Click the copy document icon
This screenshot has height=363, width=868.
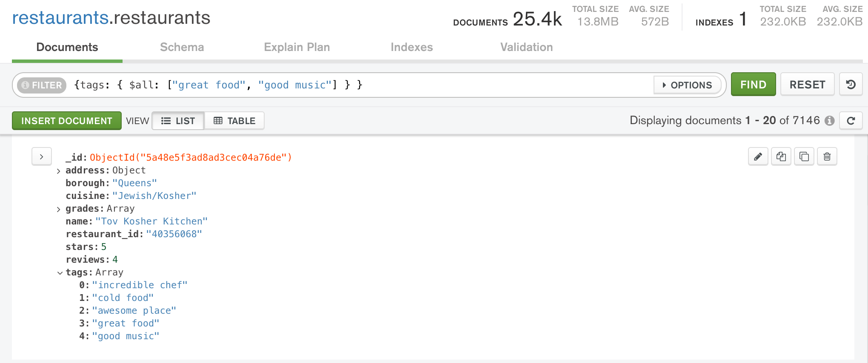[781, 156]
